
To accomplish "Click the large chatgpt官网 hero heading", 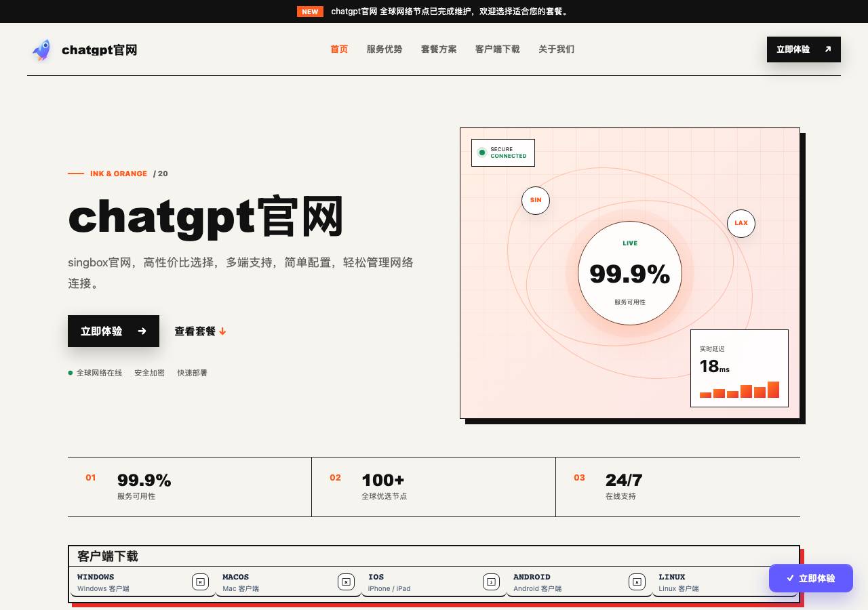I will pos(206,217).
